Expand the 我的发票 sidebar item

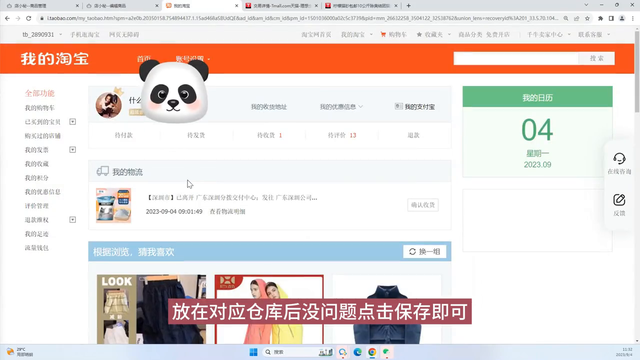click(72, 150)
